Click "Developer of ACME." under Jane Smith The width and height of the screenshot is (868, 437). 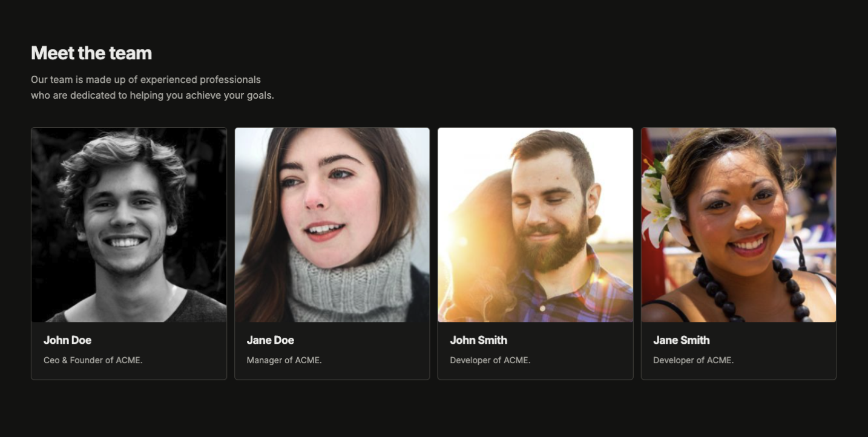pos(693,360)
